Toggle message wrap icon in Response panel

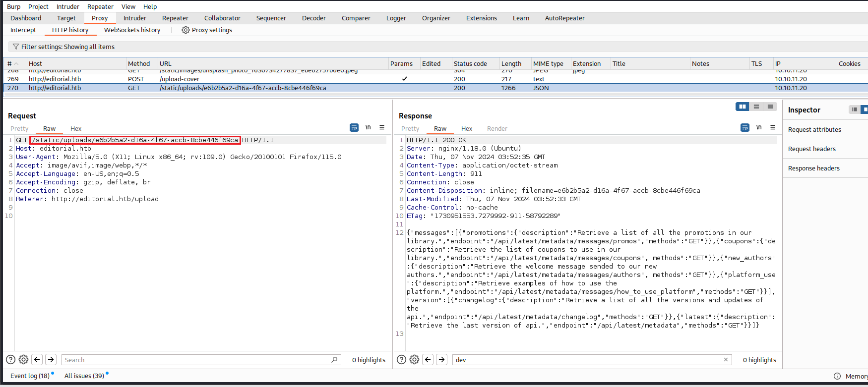coord(745,127)
